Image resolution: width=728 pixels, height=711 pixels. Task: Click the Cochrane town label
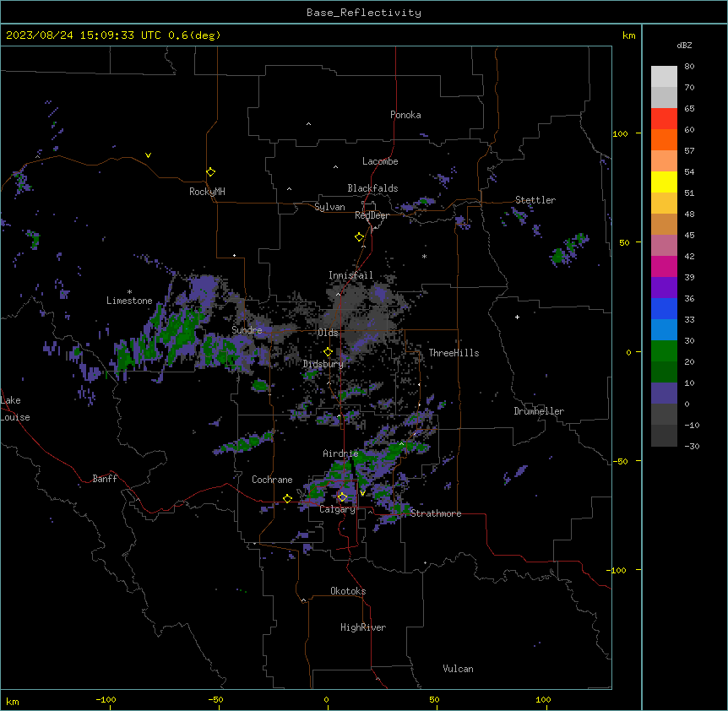click(x=272, y=480)
